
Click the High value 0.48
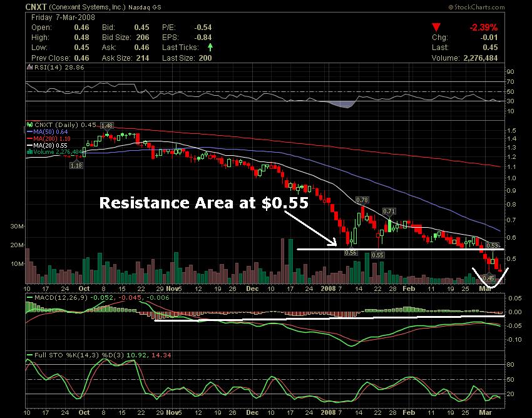point(82,38)
